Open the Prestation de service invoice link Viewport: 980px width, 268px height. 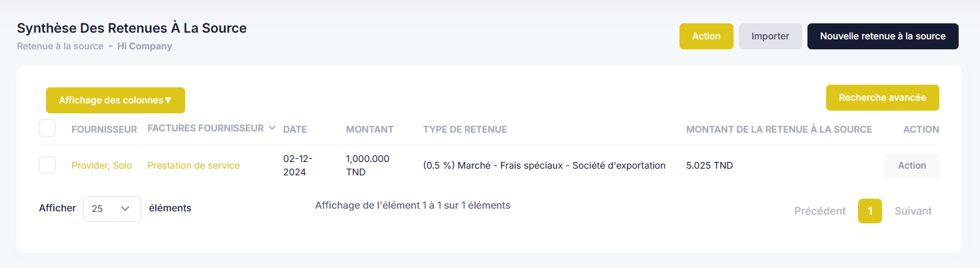click(x=193, y=165)
